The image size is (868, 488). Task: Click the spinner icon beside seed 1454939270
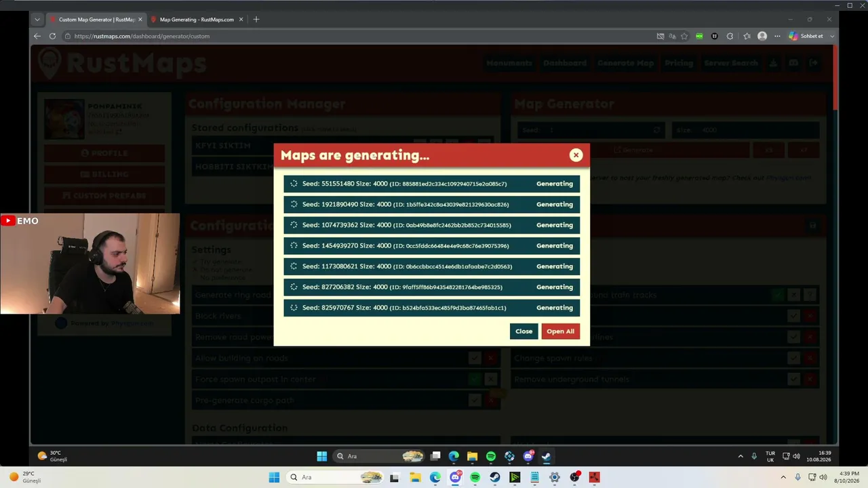pos(294,245)
